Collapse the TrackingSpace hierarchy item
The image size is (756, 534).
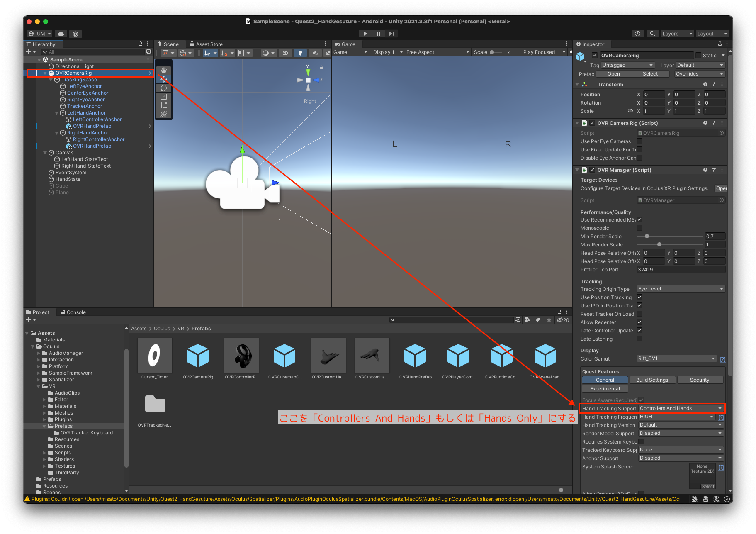51,80
